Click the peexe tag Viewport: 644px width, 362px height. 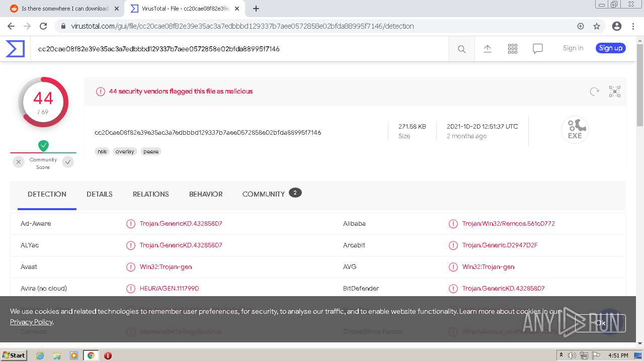coord(150,151)
